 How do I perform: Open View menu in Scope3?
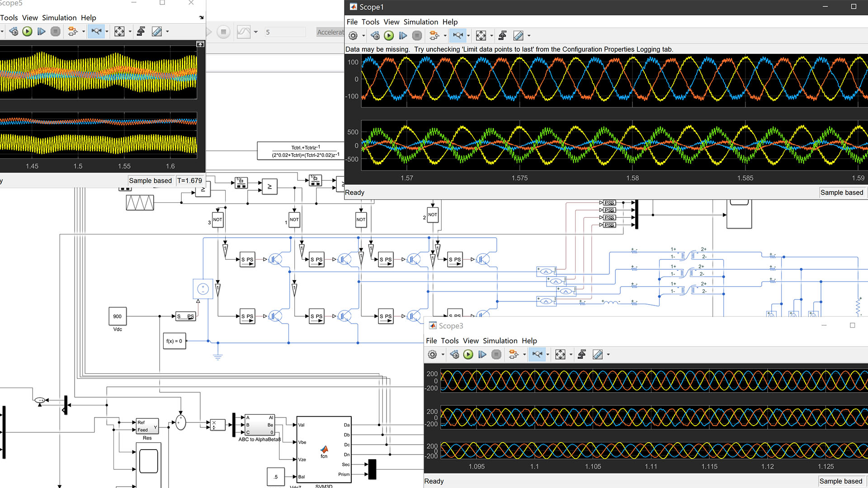click(x=470, y=341)
